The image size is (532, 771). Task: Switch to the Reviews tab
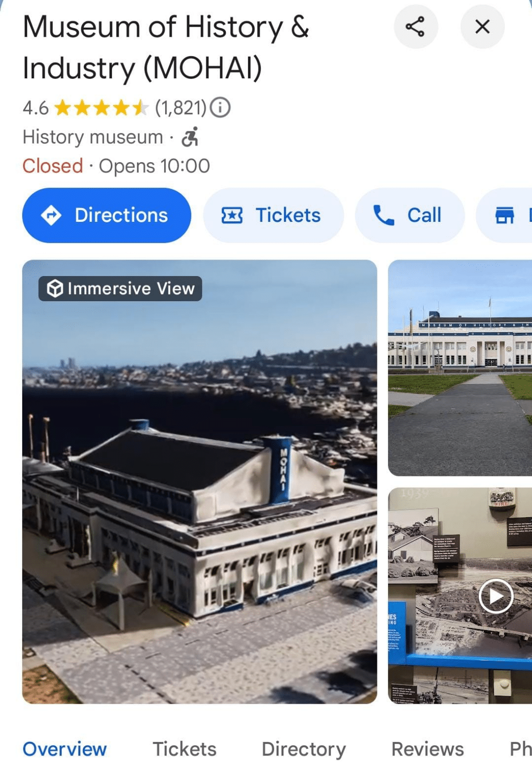click(427, 749)
